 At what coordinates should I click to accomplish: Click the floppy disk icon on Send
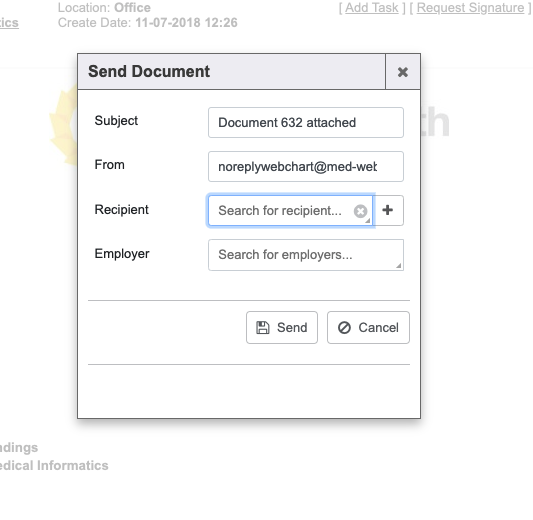click(x=262, y=328)
